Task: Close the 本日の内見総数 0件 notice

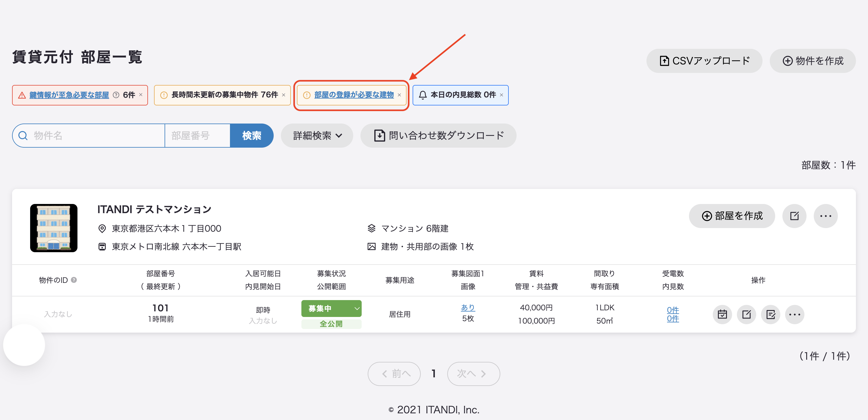Action: pos(502,95)
